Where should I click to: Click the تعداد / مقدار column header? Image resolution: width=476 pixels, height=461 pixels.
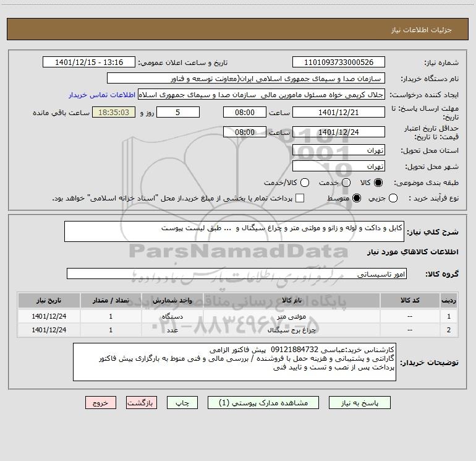pos(111,301)
